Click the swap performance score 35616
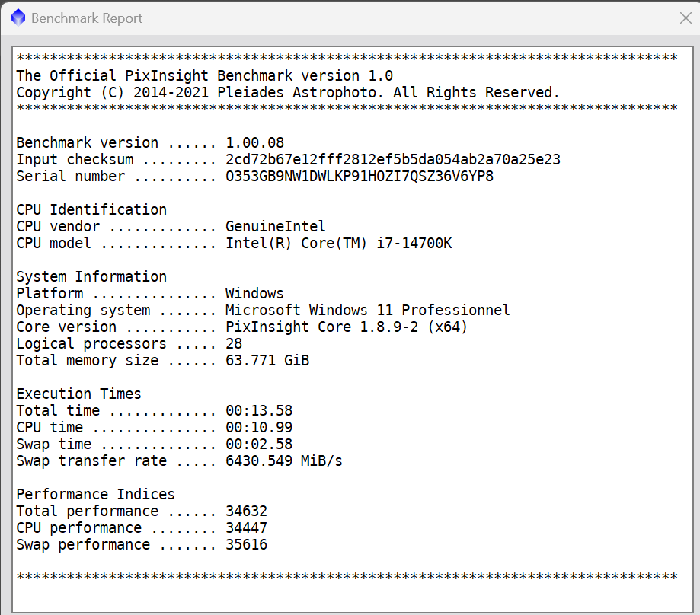This screenshot has height=615, width=700. (x=247, y=544)
